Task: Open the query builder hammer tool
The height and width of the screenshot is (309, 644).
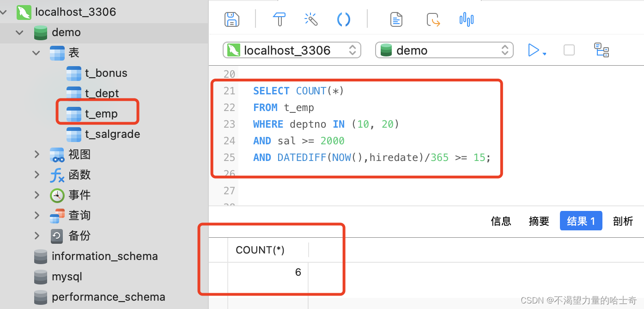Action: pos(279,19)
